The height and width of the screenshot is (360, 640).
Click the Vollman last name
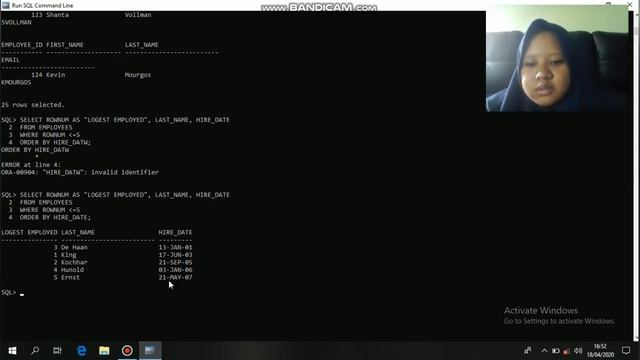(138, 15)
